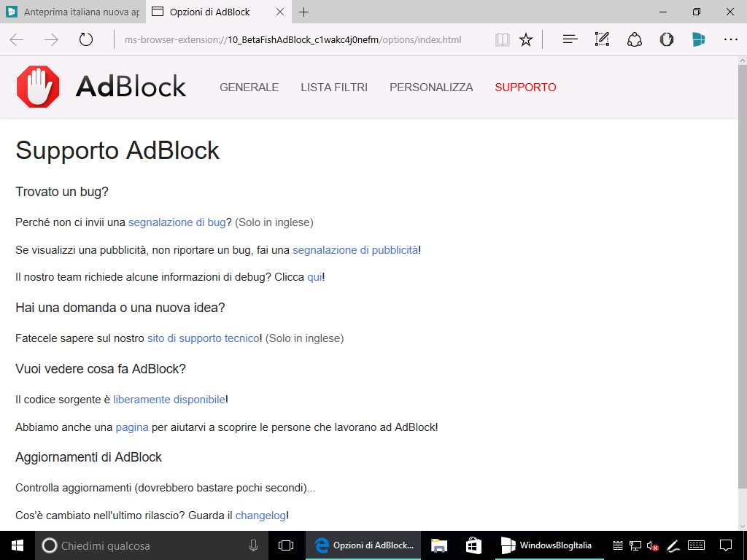747x560 pixels.
Task: Open the segnalazione di bug link
Action: [177, 222]
